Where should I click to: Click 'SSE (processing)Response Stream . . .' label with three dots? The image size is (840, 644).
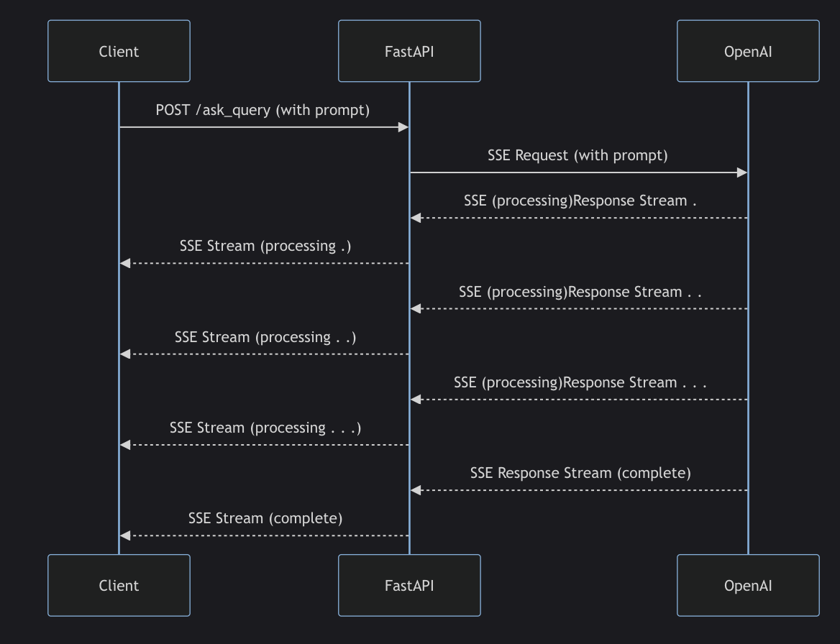click(x=580, y=382)
